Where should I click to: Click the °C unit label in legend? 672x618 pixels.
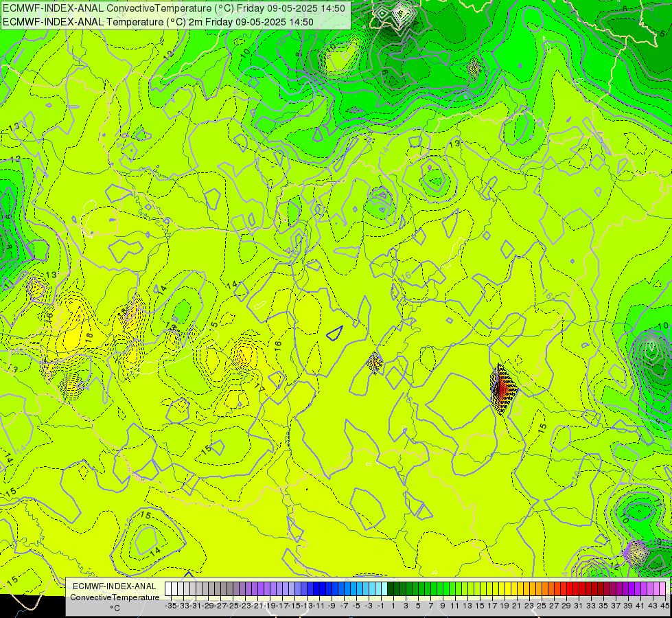pos(115,608)
